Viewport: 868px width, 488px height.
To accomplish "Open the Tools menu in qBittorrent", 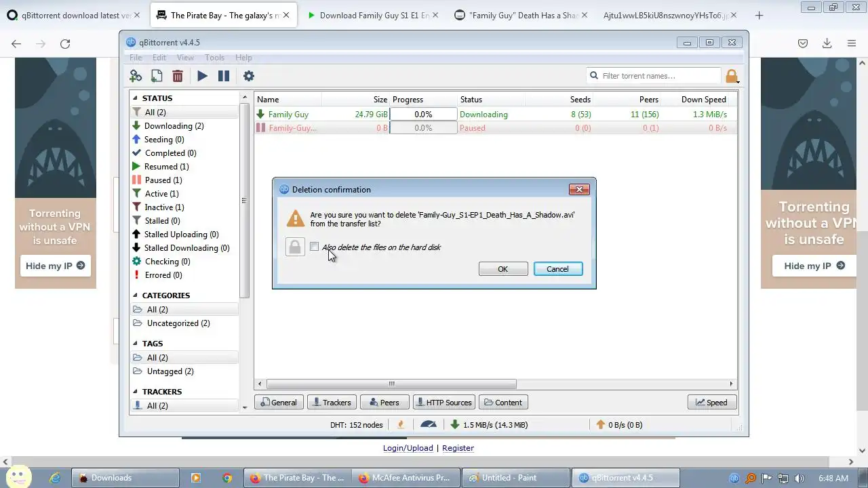I will (x=214, y=58).
